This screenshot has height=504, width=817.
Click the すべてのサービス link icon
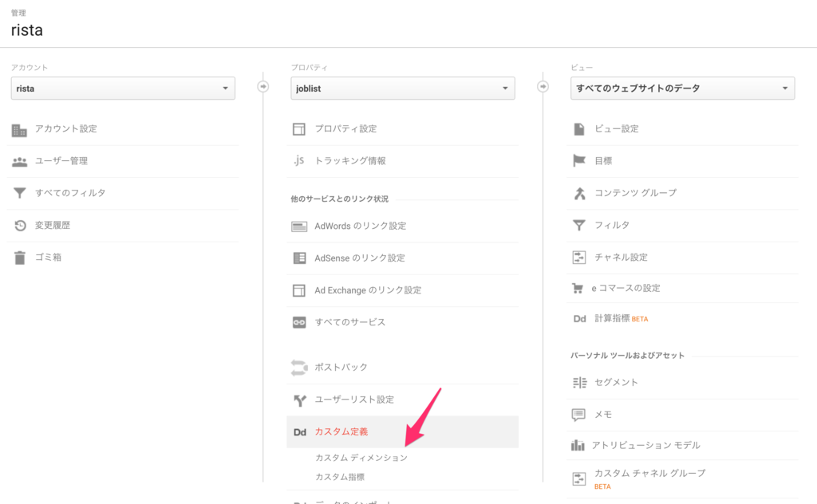[299, 322]
